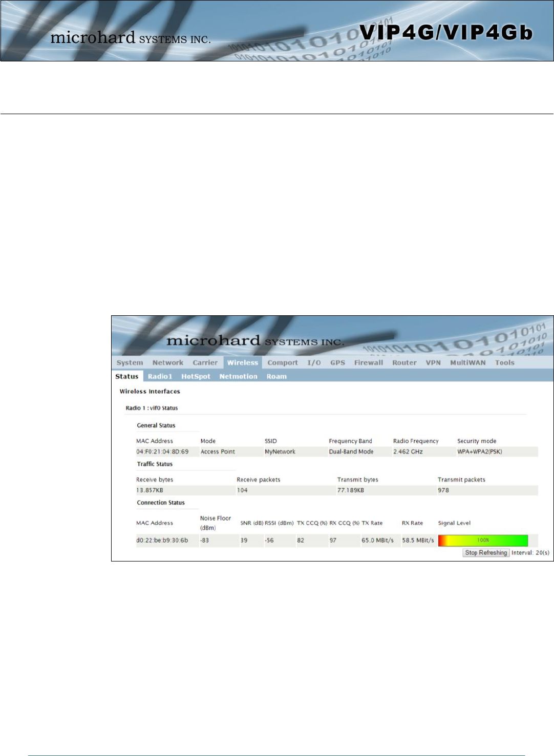Click the General Status section heading
Viewport: 554px width, 756px height.
coord(156,425)
